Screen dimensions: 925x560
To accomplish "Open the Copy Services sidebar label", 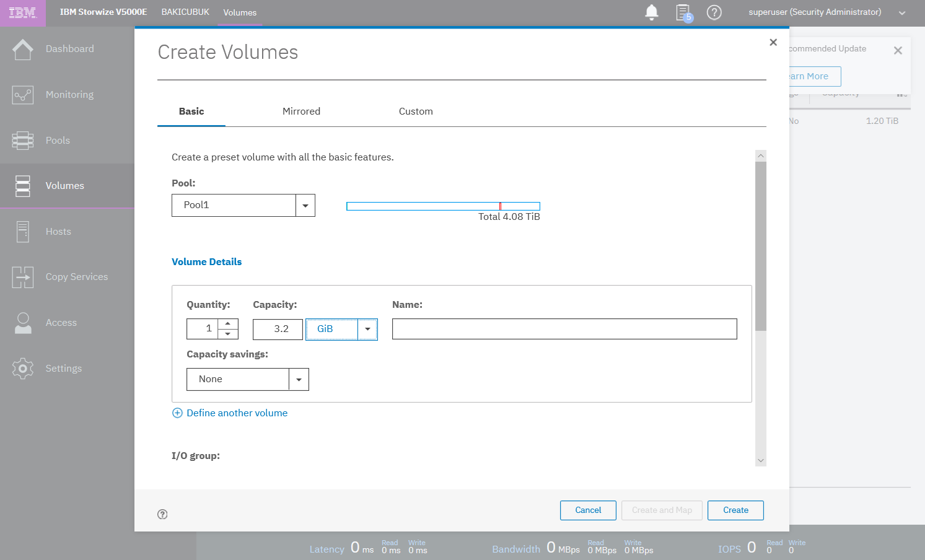I will pos(77,277).
